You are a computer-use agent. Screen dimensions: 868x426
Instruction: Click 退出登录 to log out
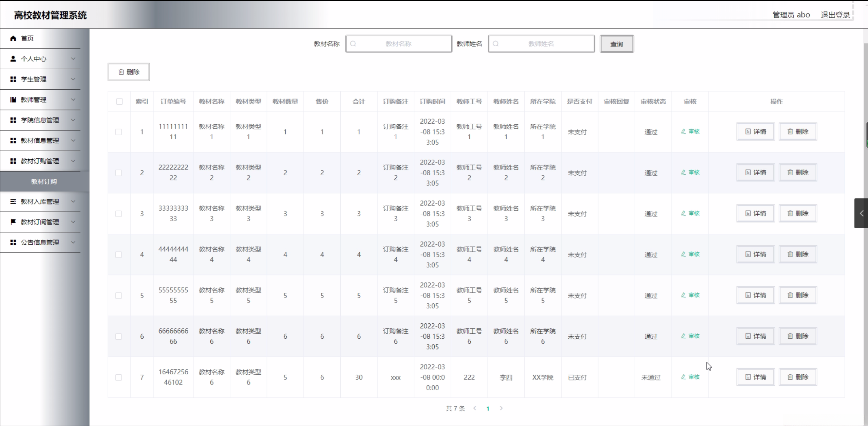(x=835, y=15)
